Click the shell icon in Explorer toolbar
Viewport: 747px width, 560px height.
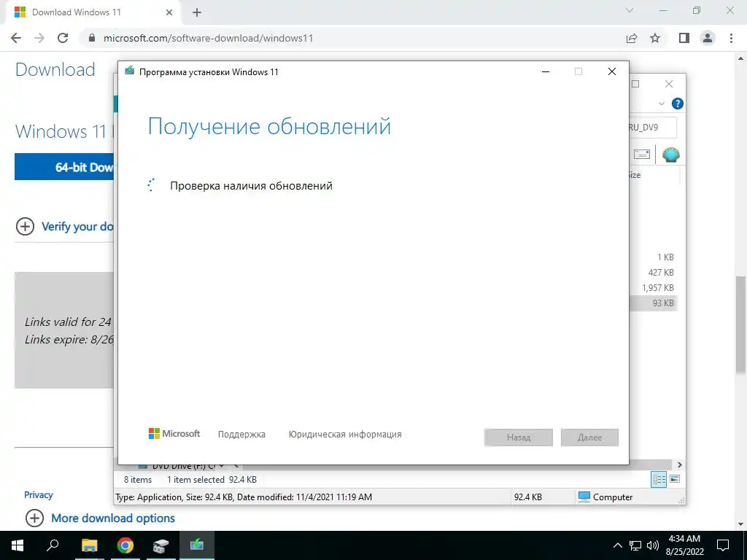tap(671, 155)
